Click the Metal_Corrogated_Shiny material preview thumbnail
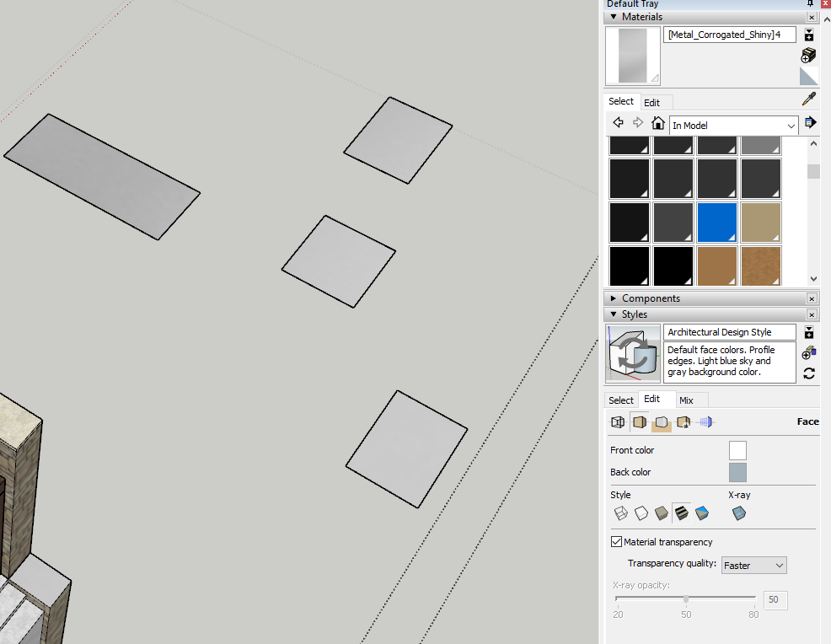The width and height of the screenshot is (831, 644). (633, 56)
